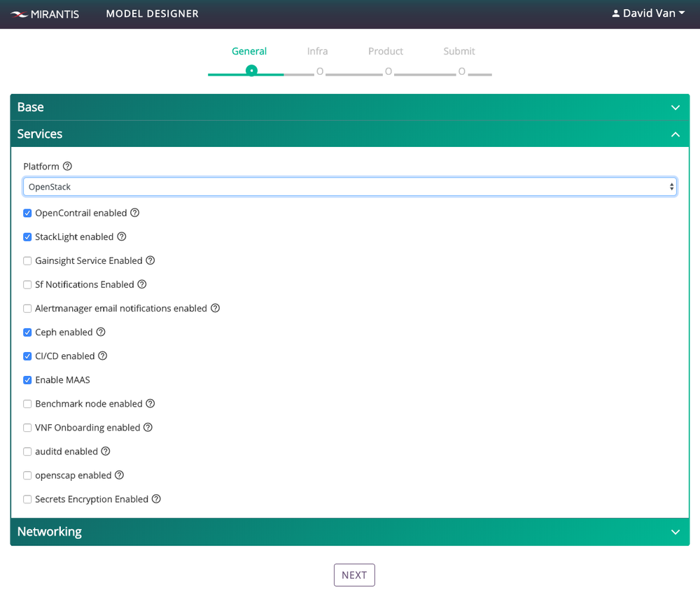Image resolution: width=700 pixels, height=595 pixels.
Task: Switch to the Infra step
Action: [317, 51]
